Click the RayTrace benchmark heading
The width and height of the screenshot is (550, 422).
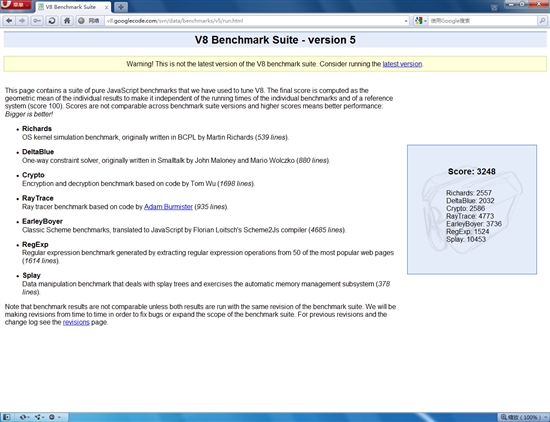pyautogui.click(x=38, y=198)
